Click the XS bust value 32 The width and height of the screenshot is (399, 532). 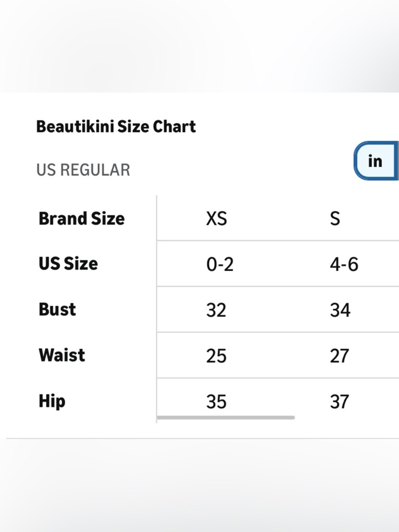point(216,310)
